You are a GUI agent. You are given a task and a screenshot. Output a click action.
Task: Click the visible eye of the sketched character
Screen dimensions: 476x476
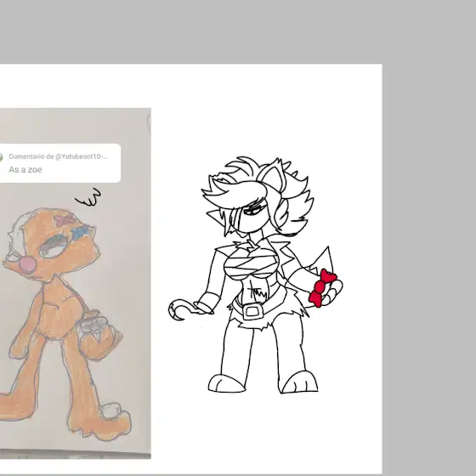point(254,211)
